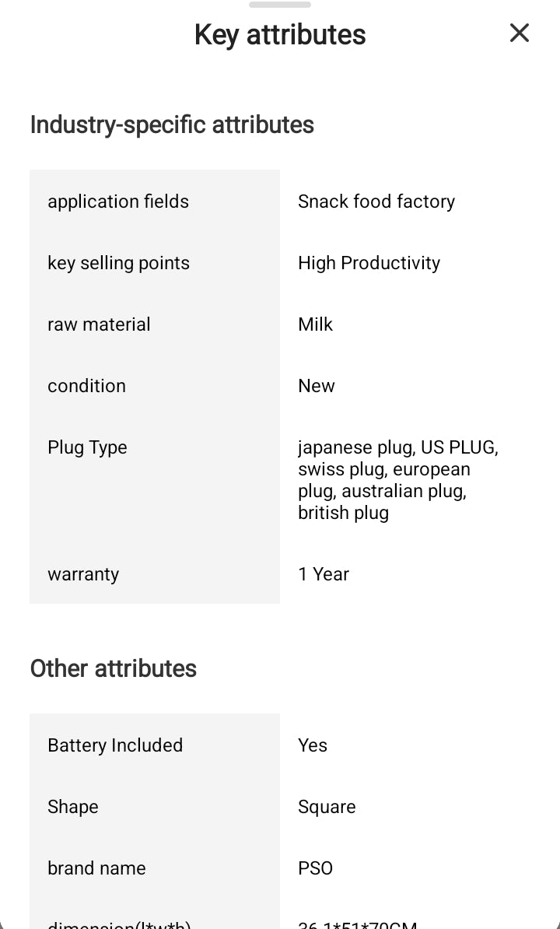Viewport: 560px width, 929px height.
Task: Click the application fields label
Action: [x=118, y=202]
